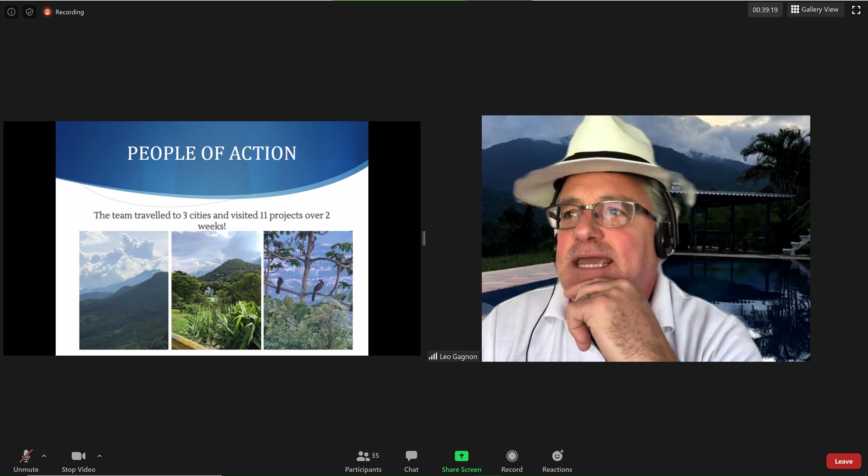Screen dimensions: 868x476
Task: Click the meeting timer display
Action: pos(765,10)
